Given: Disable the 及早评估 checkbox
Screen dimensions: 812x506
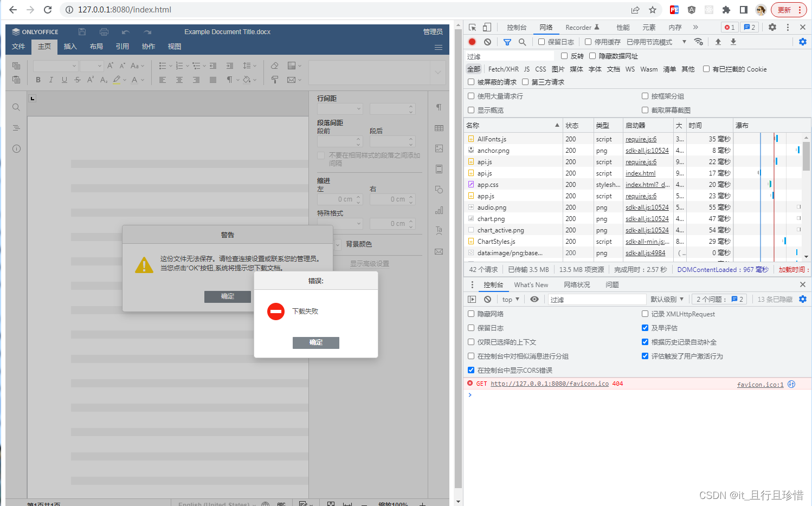Looking at the screenshot, I should 645,327.
